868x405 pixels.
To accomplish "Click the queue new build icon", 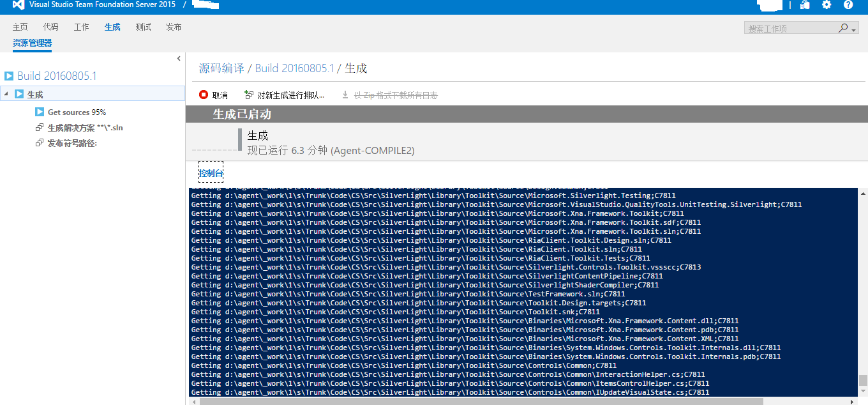I will [x=249, y=95].
